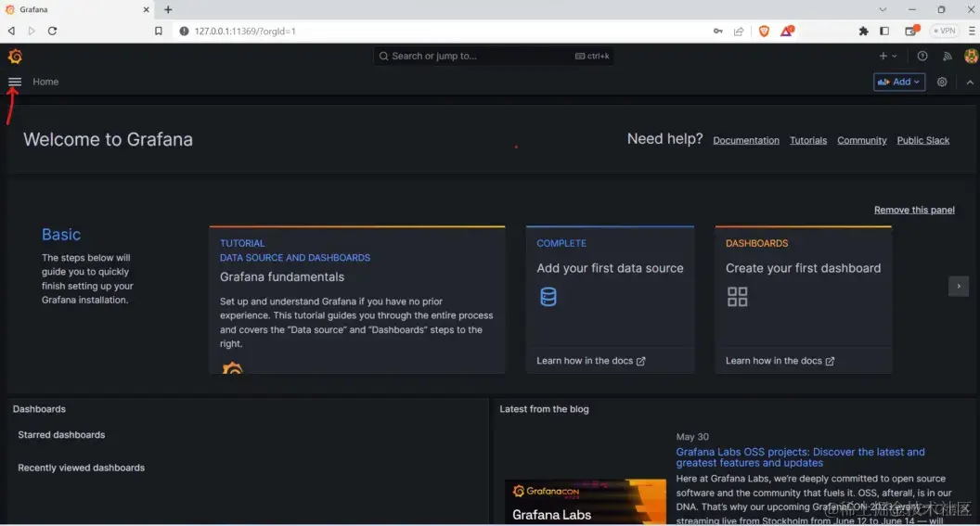Click the browser forward arrow

[x=32, y=31]
